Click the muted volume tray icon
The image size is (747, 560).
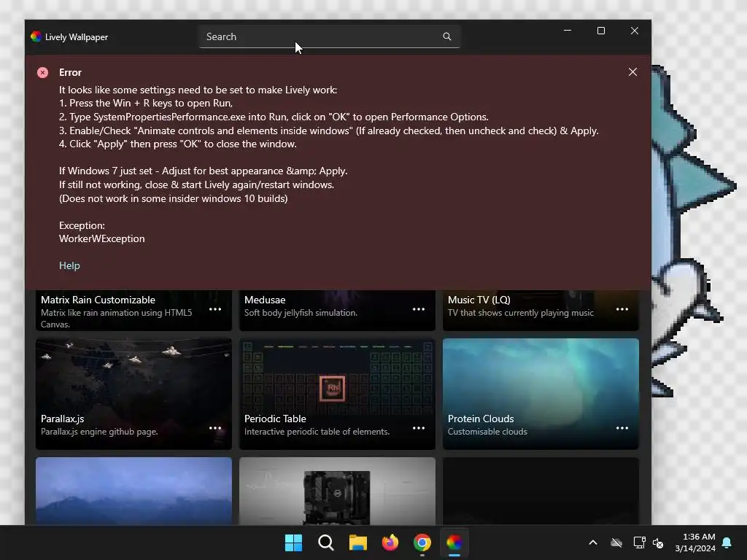pos(658,542)
